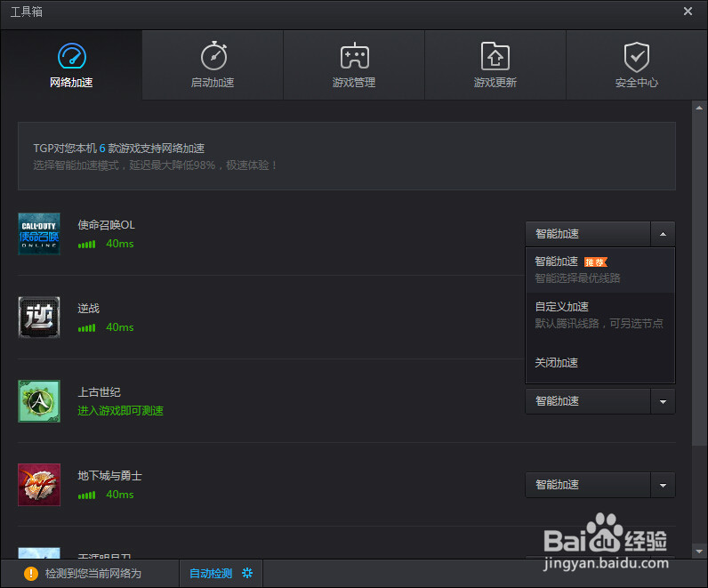Click the scrollbar up arrow
Viewport: 708px width, 588px height.
(x=699, y=108)
